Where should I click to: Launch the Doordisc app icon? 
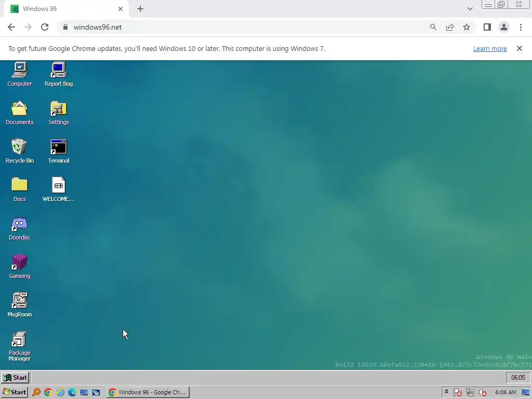coord(19,229)
